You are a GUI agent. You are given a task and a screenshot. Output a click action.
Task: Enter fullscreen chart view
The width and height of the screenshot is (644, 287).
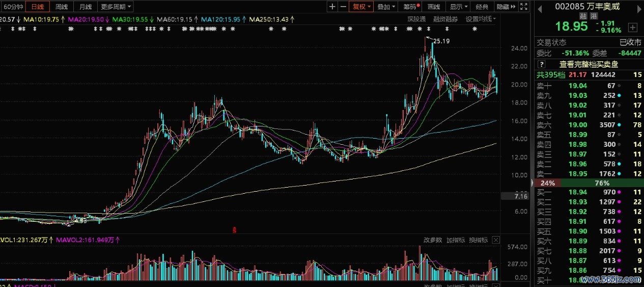click(x=524, y=7)
